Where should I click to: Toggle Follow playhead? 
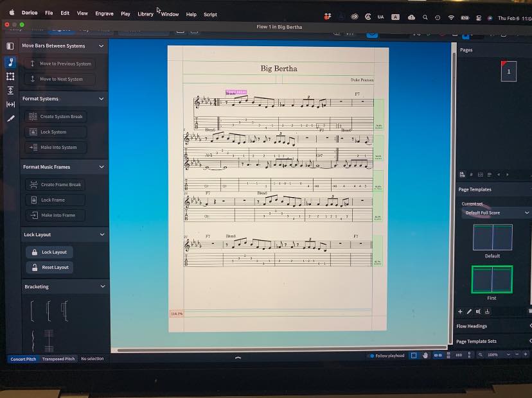pyautogui.click(x=387, y=356)
